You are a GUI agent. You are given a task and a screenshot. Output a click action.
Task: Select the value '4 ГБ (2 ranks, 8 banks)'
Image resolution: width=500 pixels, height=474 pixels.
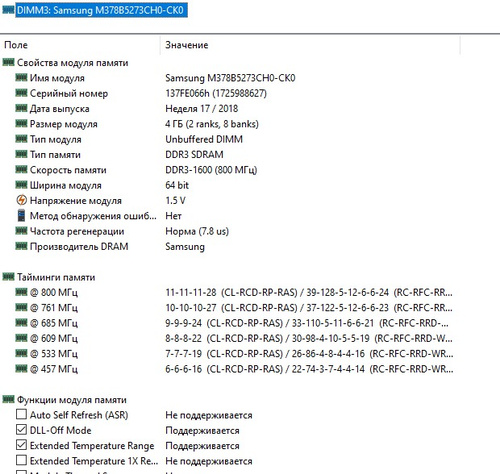click(x=212, y=124)
